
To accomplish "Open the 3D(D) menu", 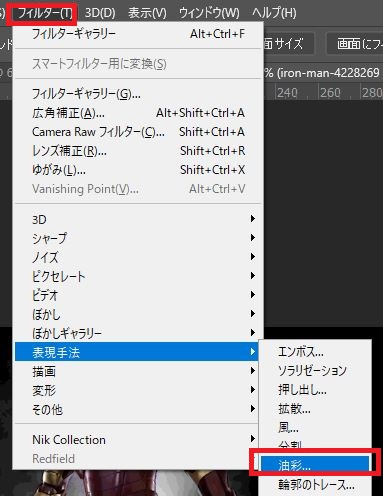I will [100, 13].
